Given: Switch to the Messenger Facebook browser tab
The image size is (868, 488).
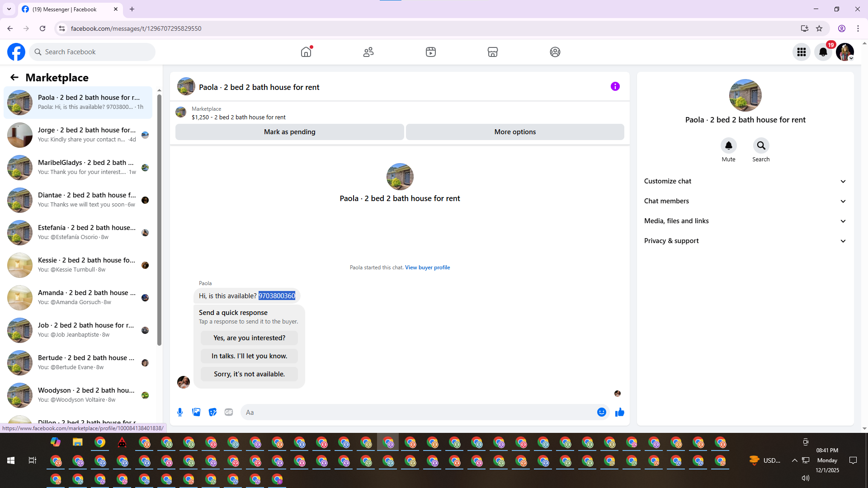Looking at the screenshot, I should click(70, 9).
